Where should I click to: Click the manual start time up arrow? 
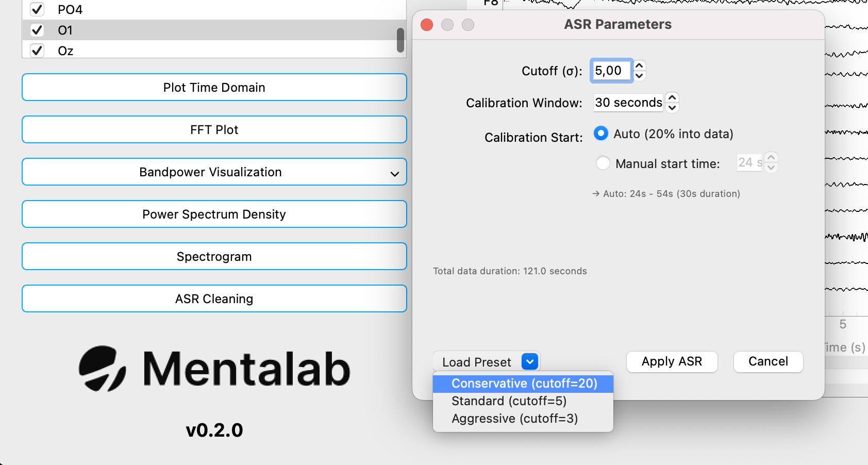point(771,157)
